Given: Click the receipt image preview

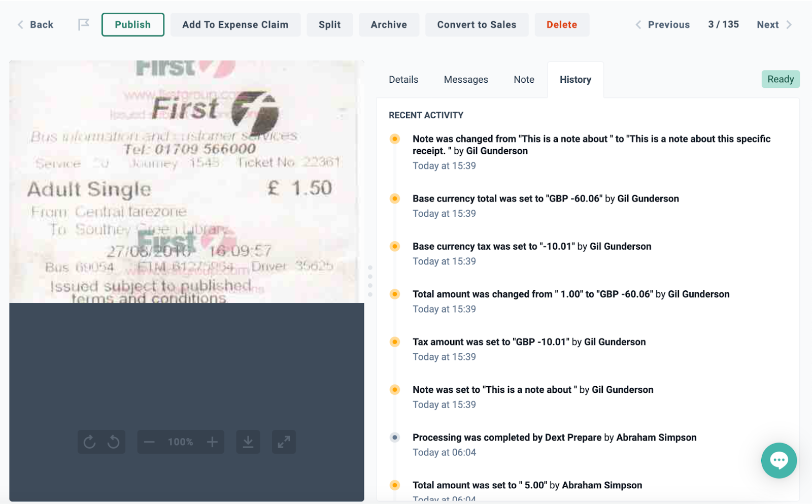Looking at the screenshot, I should (187, 182).
